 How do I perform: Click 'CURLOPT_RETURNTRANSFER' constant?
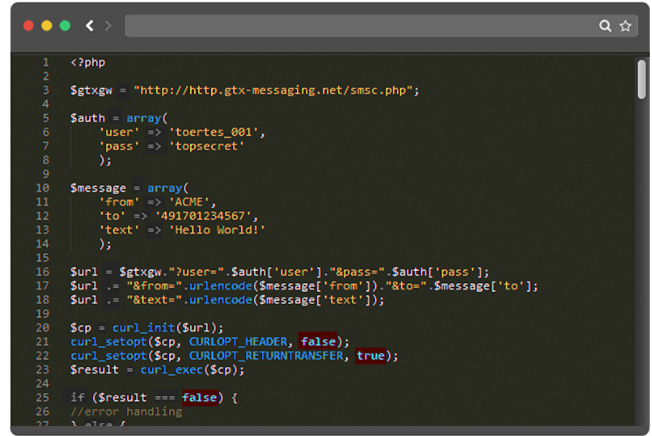266,356
